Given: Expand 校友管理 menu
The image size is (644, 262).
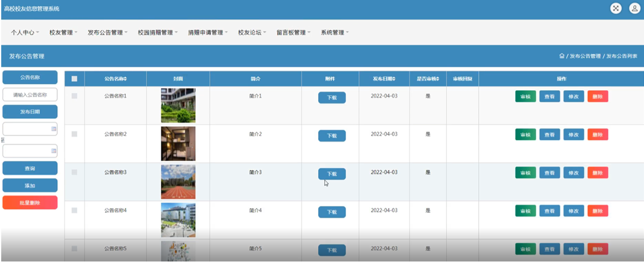Looking at the screenshot, I should pyautogui.click(x=63, y=32).
